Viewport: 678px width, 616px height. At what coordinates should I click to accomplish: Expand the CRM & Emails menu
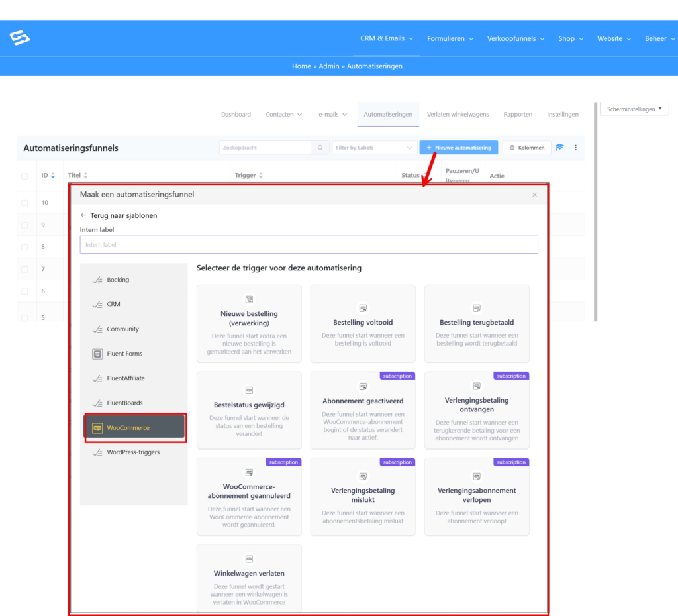[x=387, y=38]
